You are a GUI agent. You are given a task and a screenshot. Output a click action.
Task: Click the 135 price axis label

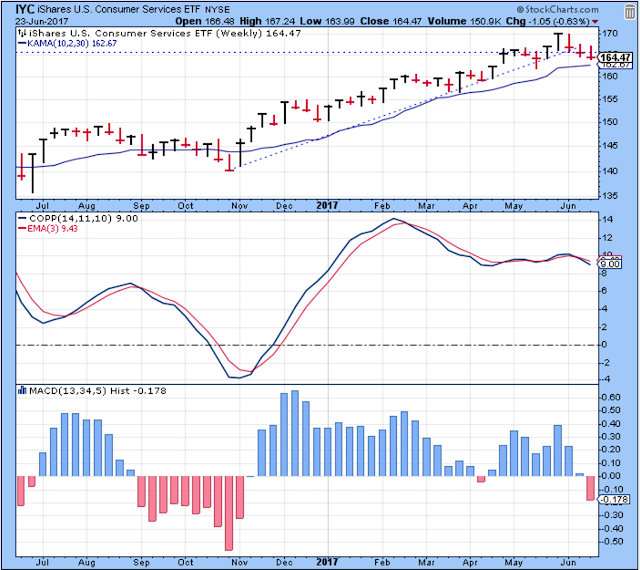(x=611, y=196)
